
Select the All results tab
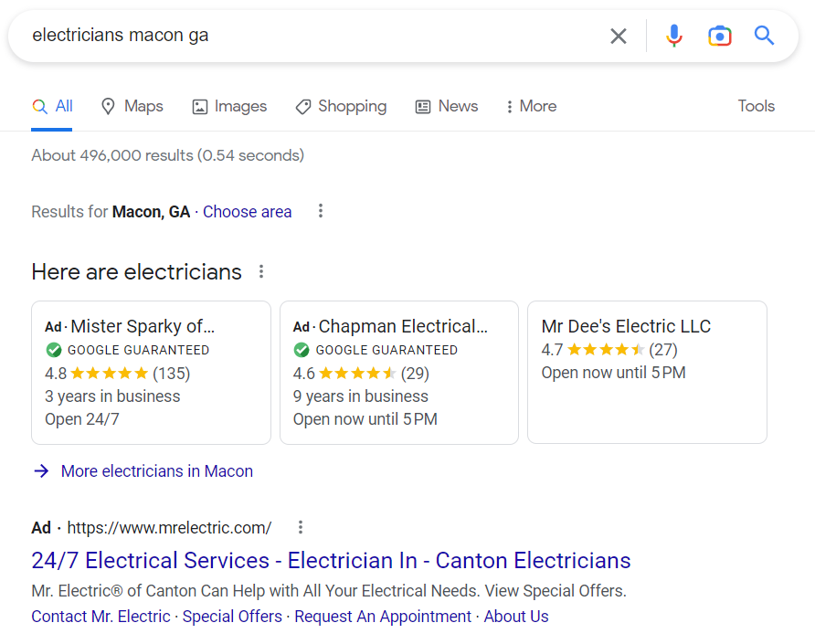[x=52, y=106]
